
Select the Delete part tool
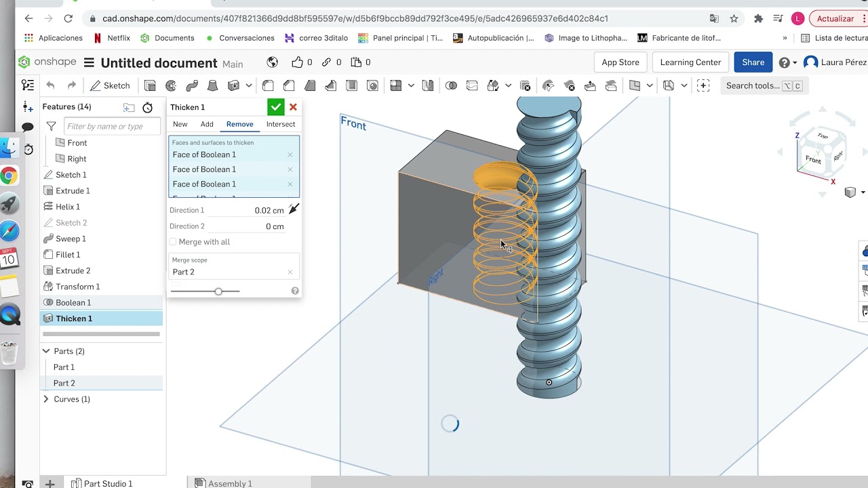[525, 85]
